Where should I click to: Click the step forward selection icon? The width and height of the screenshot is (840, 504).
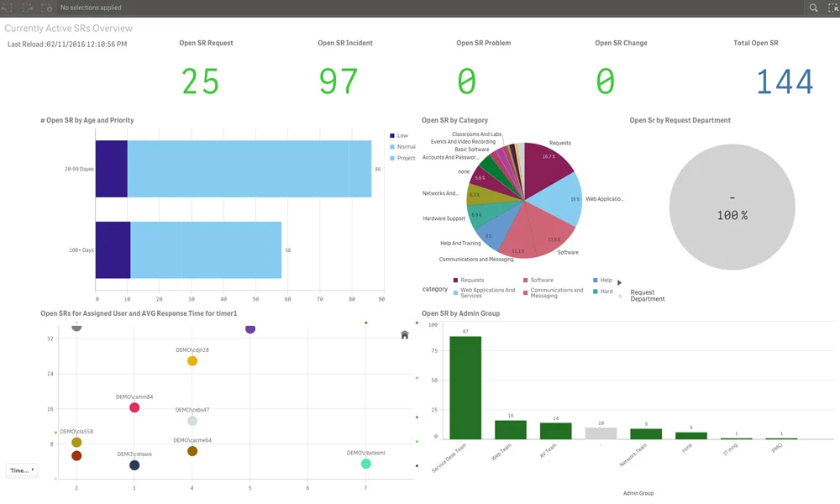point(28,8)
